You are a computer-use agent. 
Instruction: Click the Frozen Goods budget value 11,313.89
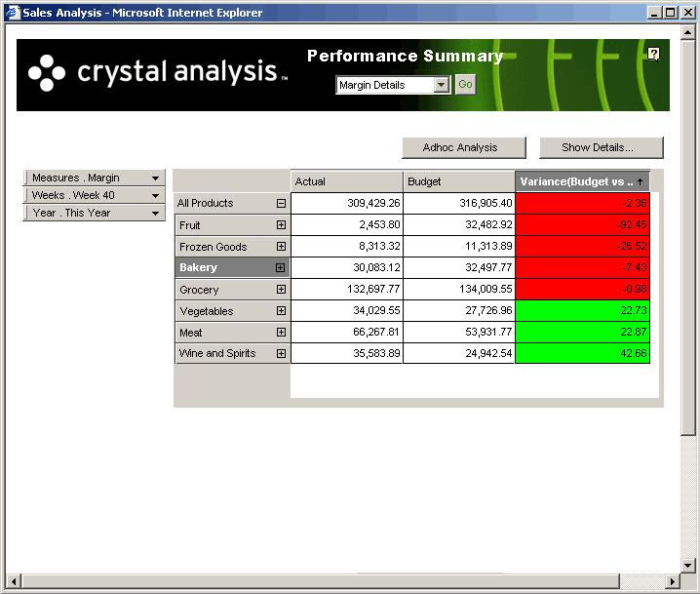[459, 246]
